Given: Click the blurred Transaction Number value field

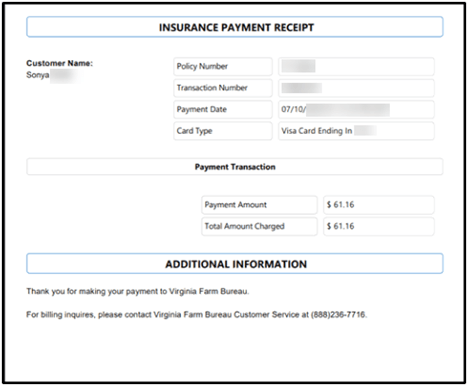Looking at the screenshot, I should [x=356, y=88].
